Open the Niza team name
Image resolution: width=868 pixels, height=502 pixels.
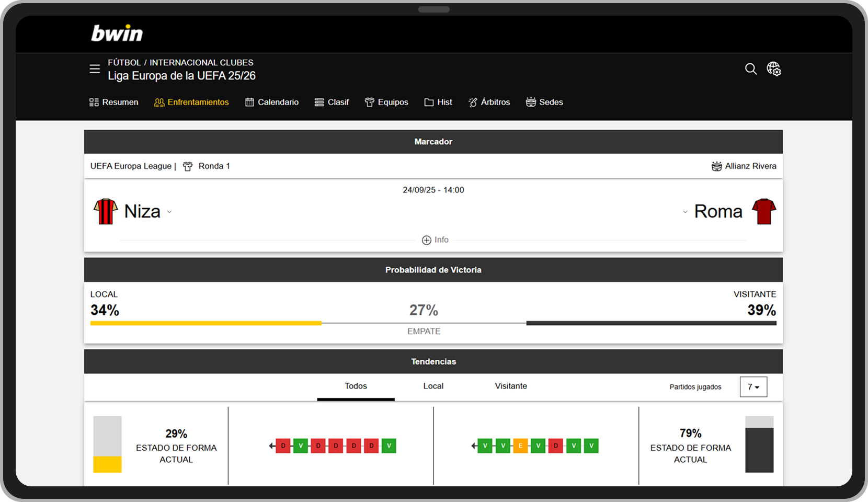142,211
